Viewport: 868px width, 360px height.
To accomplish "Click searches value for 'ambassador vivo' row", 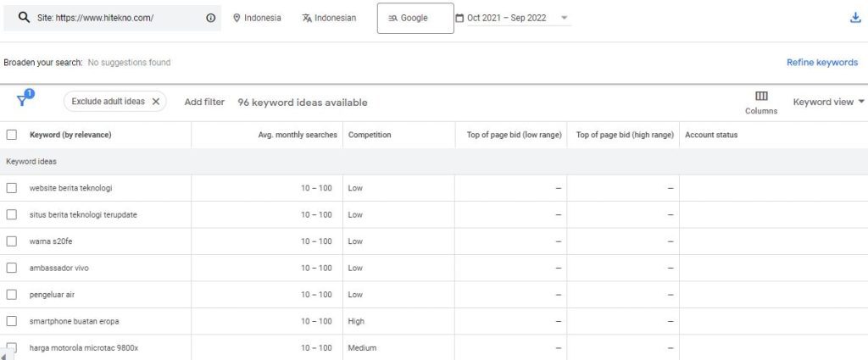I will tap(316, 268).
